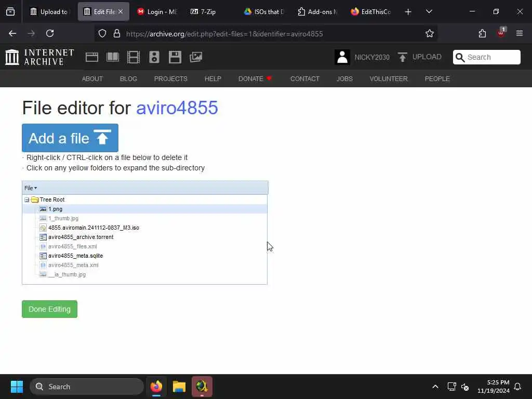
Task: Select aviro4855_archive.torrent file
Action: [81, 237]
